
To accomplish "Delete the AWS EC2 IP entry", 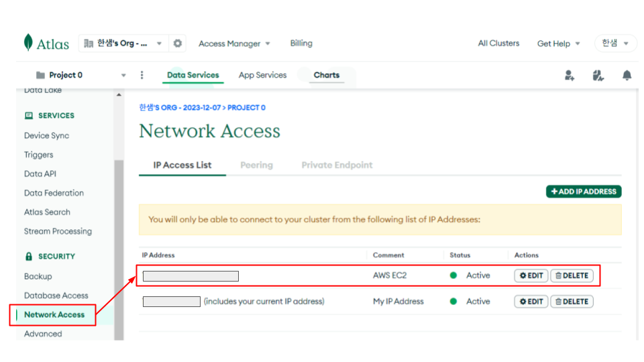I will pos(572,276).
